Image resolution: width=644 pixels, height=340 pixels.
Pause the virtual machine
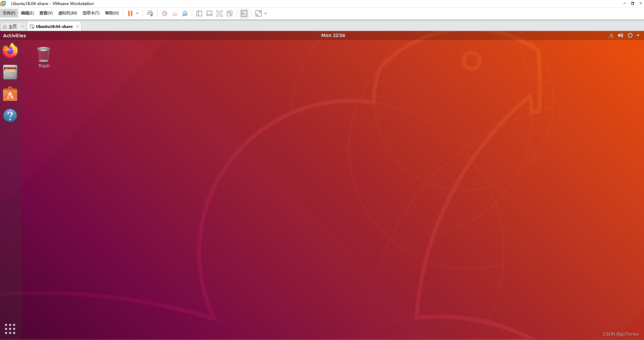click(x=130, y=13)
